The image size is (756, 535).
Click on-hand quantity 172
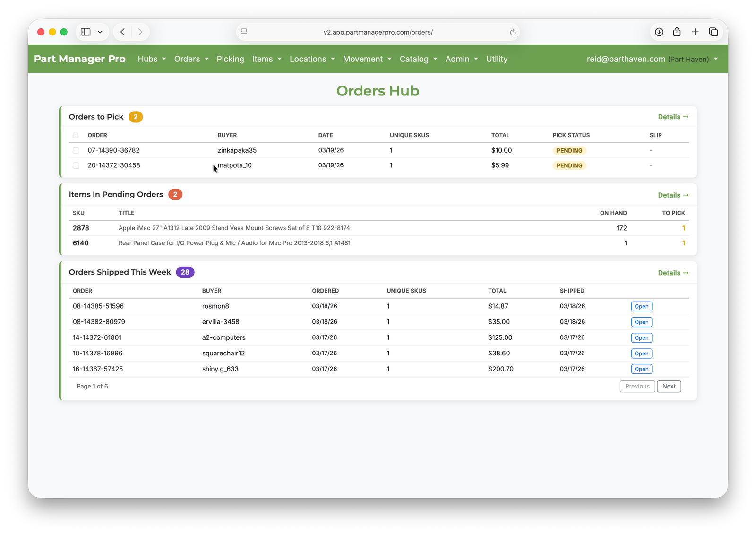pos(622,228)
